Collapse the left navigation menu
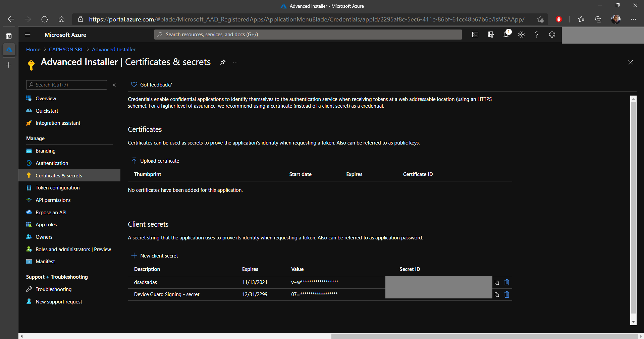Image resolution: width=644 pixels, height=339 pixels. [x=114, y=85]
